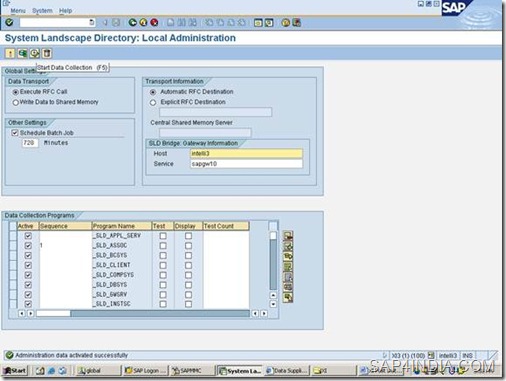Tick Test checkbox for _SLD_COMPSYS row
The image size is (506, 381).
pos(163,275)
